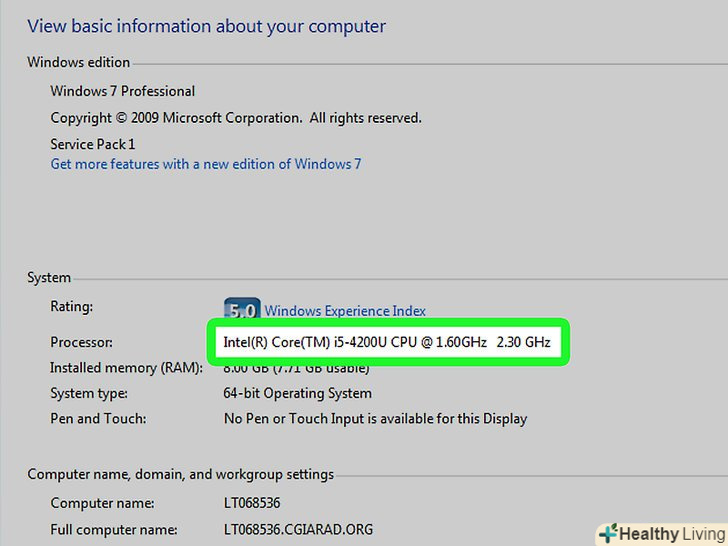Click the 'Windows edition' section header
The width and height of the screenshot is (728, 546).
click(78, 62)
